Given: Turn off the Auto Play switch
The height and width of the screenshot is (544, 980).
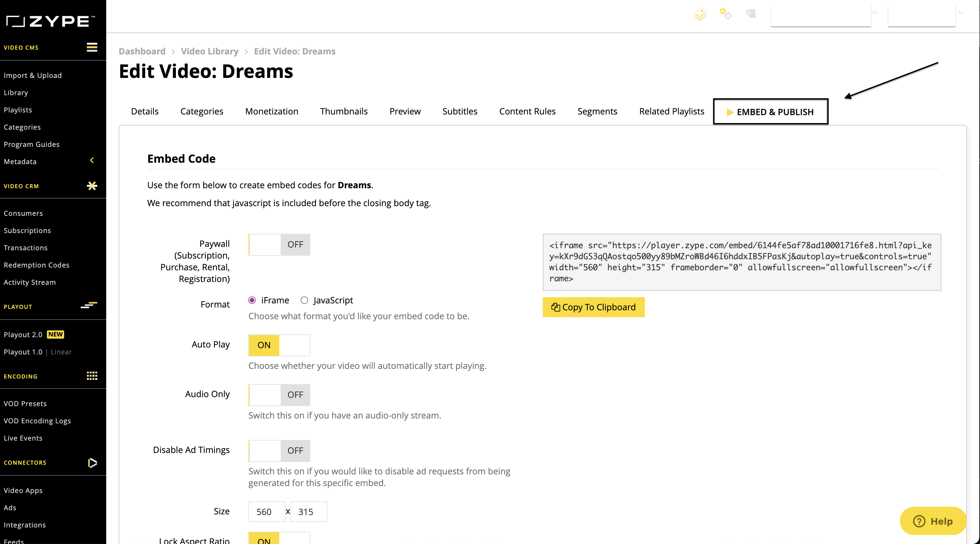Looking at the screenshot, I should [x=279, y=345].
